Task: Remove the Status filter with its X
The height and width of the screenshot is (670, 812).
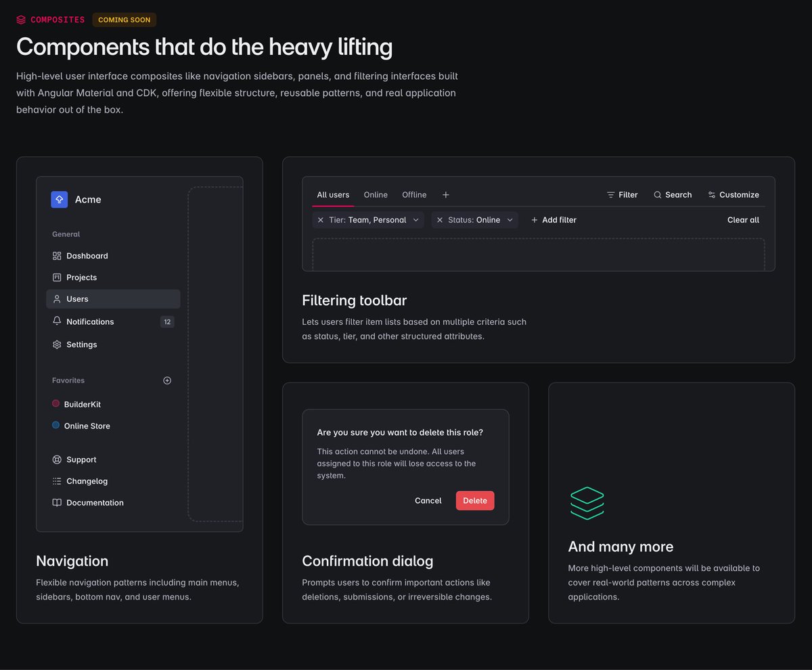Action: [440, 220]
